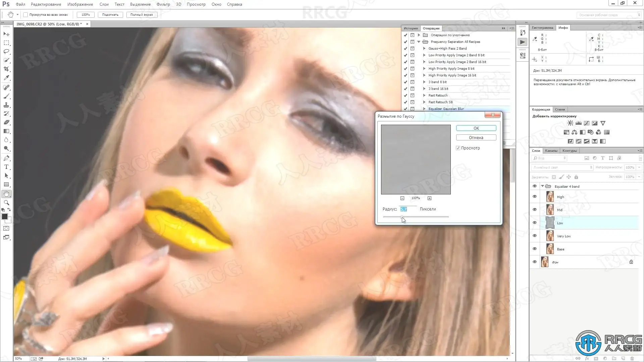
Task: Select the Type tool
Action: click(x=6, y=167)
